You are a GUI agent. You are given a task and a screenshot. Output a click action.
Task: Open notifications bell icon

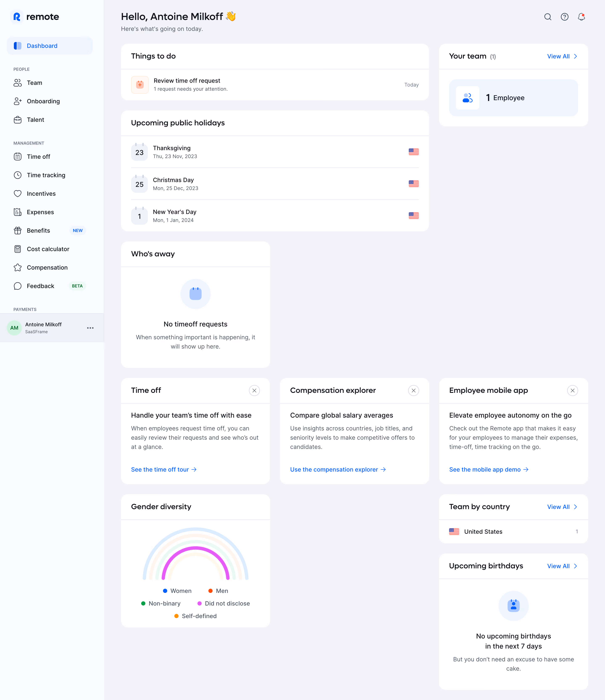581,17
